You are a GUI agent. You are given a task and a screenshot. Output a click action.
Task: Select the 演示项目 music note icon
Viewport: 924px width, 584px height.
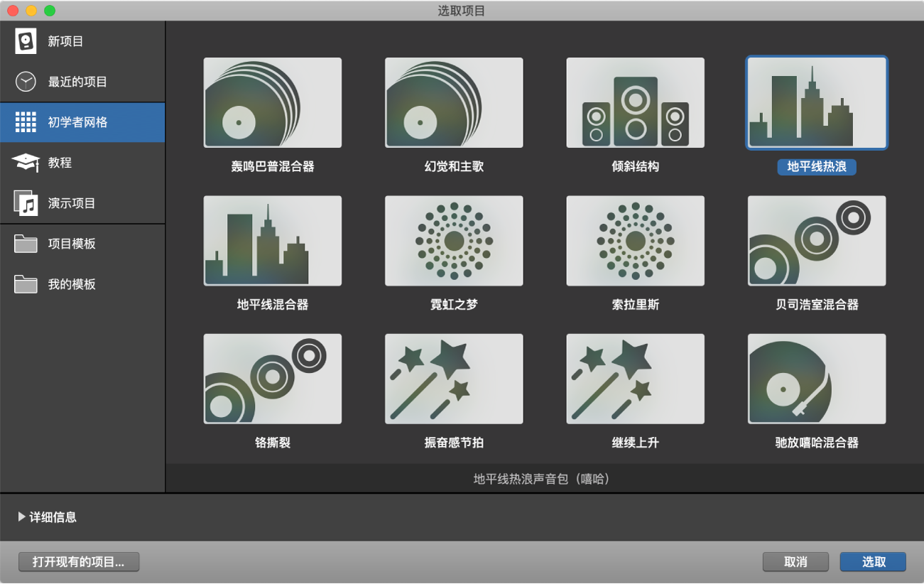click(26, 202)
